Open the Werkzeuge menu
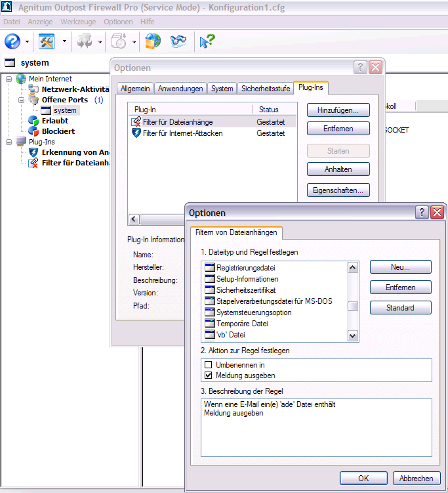448x493 pixels. 78,22
